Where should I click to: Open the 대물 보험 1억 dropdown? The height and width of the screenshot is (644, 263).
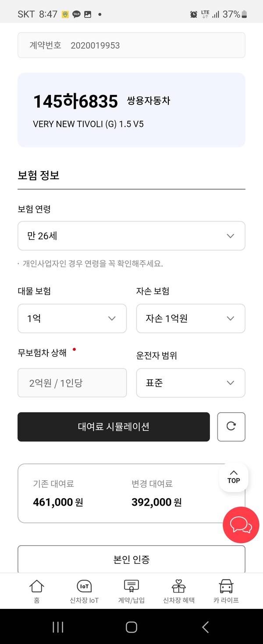72,318
